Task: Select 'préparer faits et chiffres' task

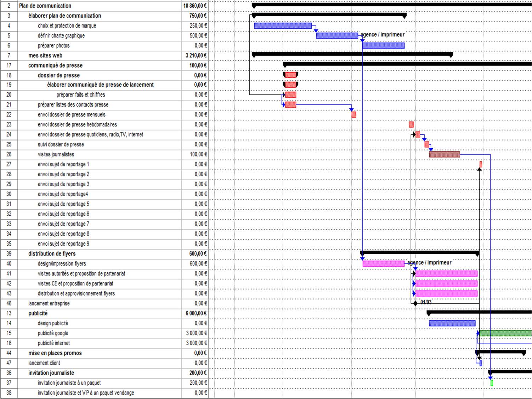Action: point(81,95)
